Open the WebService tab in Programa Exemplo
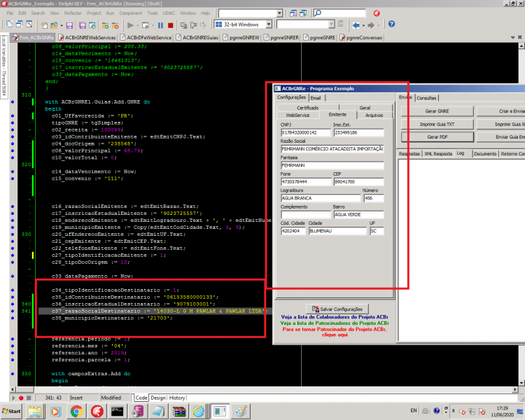 [297, 115]
